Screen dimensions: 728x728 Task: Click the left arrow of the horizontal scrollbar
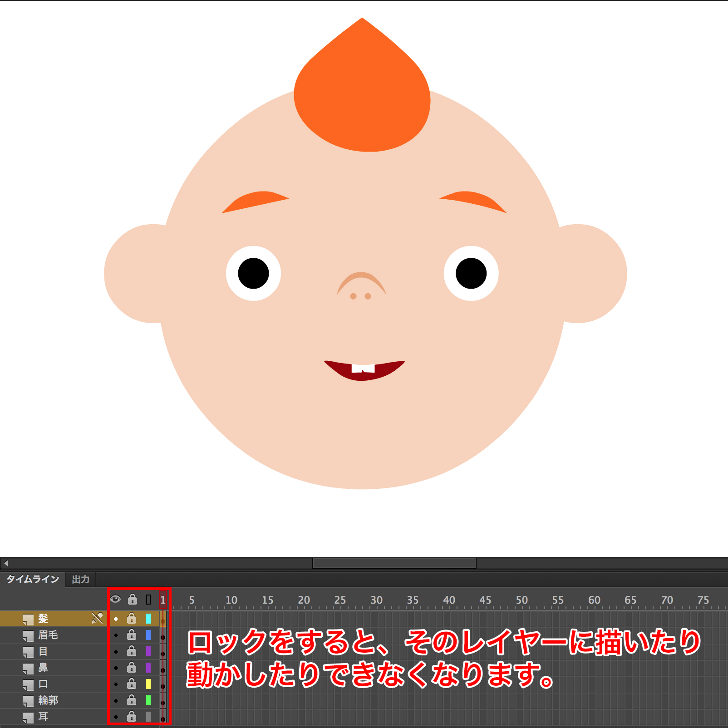click(6, 563)
